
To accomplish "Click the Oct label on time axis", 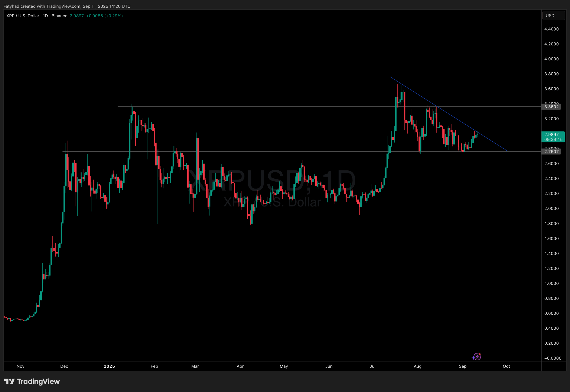I will tap(506, 366).
